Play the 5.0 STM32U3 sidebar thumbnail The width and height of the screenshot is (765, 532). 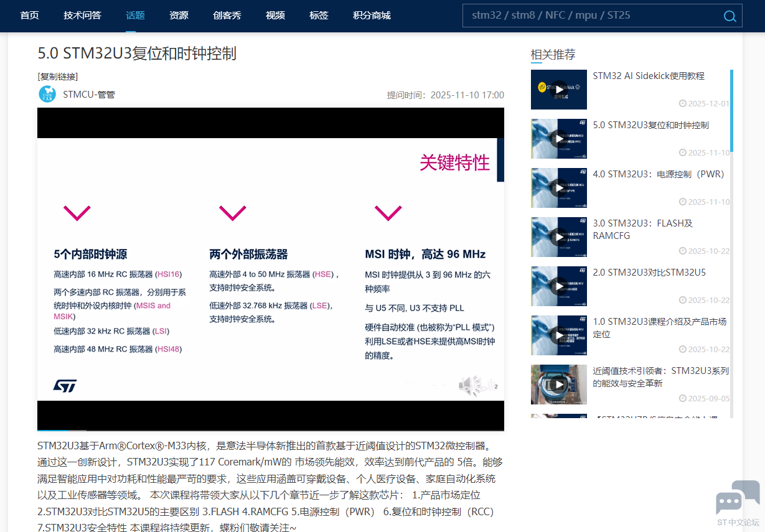coord(559,139)
